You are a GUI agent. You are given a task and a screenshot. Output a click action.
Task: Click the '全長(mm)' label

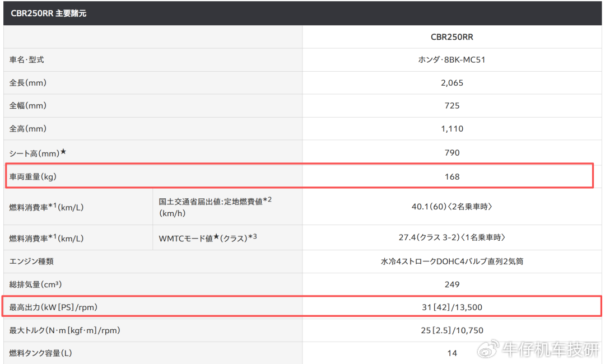[28, 83]
